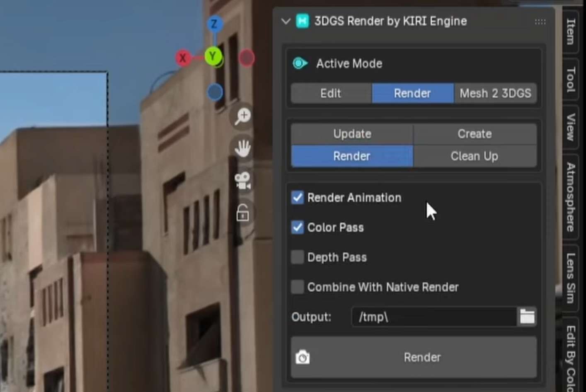The width and height of the screenshot is (586, 392).
Task: Switch Active Mode to Edit
Action: 331,93
